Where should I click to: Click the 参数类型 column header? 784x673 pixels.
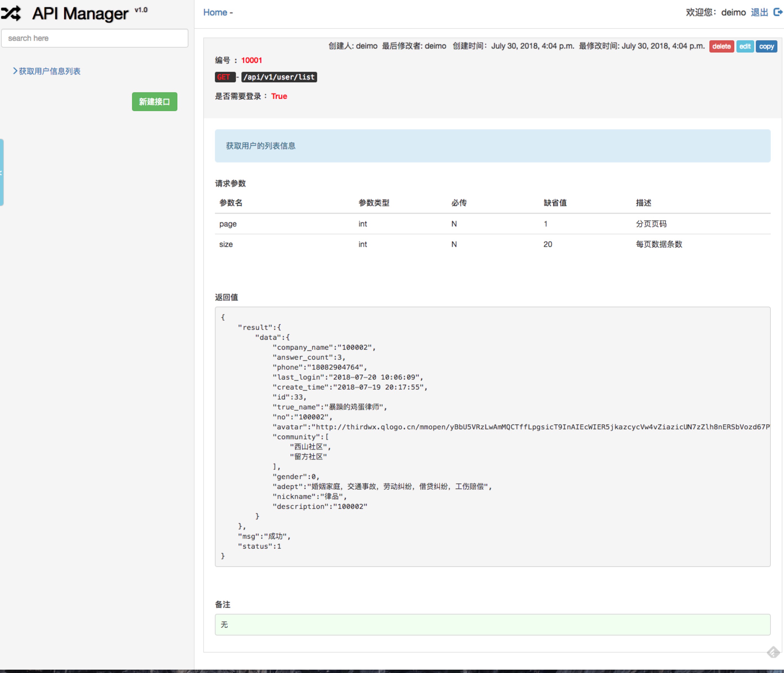[x=374, y=203]
